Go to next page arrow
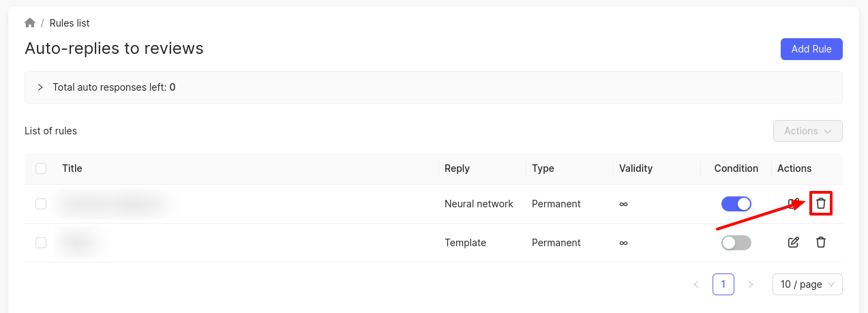Screen dimensions: 868x313 click(x=751, y=284)
